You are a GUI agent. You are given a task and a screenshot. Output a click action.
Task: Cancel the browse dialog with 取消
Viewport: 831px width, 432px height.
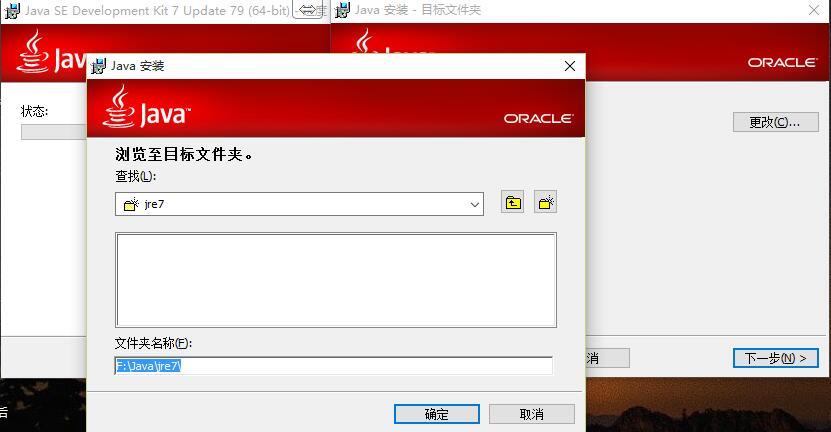(532, 414)
